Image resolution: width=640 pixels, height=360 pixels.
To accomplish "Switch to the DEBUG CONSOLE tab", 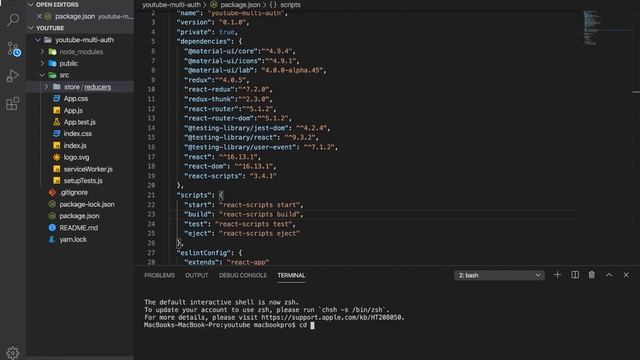I will pyautogui.click(x=242, y=276).
